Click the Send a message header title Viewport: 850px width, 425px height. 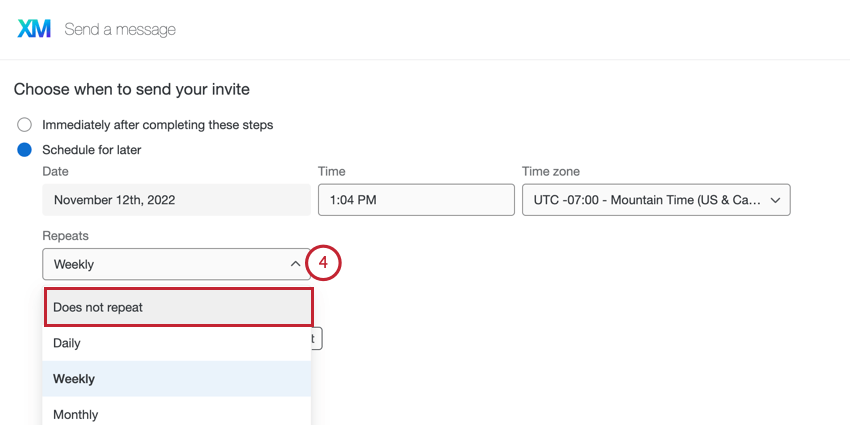pyautogui.click(x=120, y=29)
